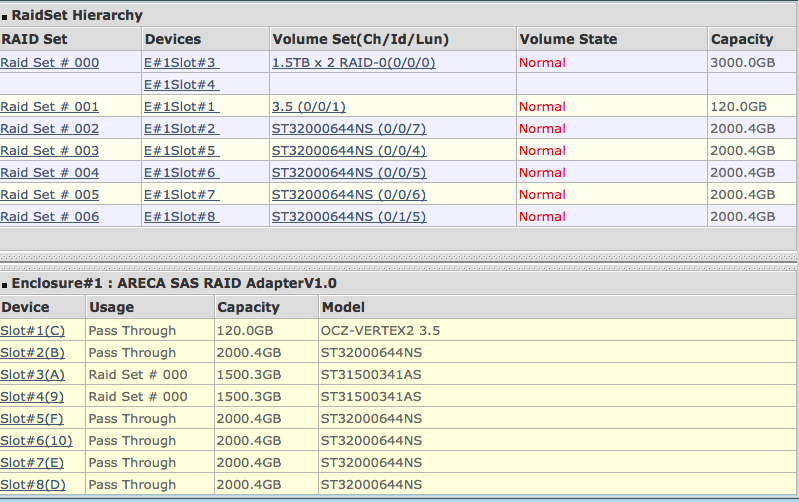Screen dimensions: 799x502
Task: Open volume set 3.5 (0/0/1)
Action: coord(309,107)
